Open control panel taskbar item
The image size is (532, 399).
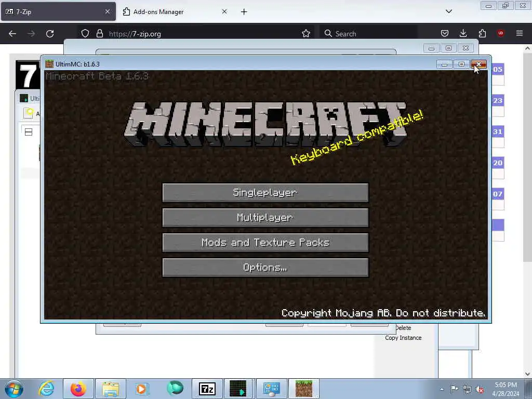tap(271, 389)
